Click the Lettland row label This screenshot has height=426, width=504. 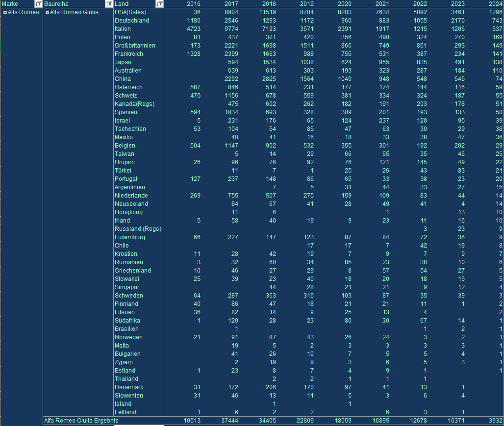126,412
